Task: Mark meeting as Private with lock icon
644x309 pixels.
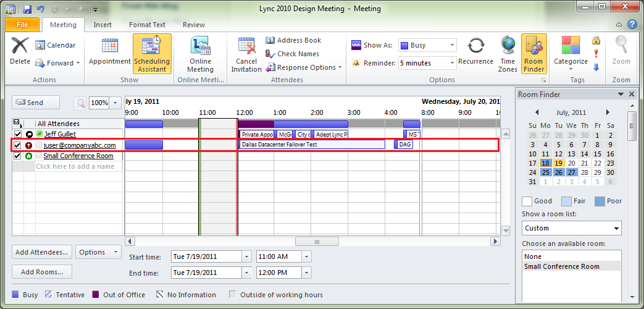Action: 596,40
